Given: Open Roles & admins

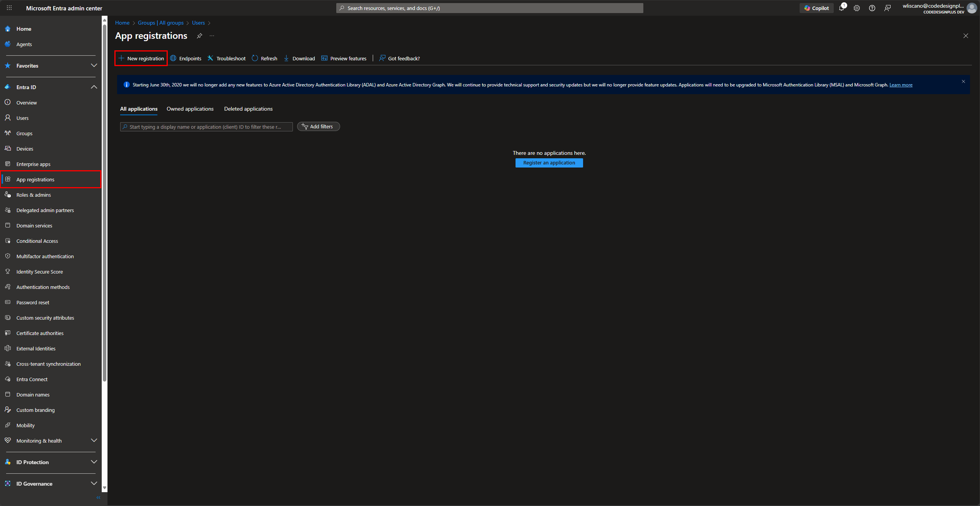Looking at the screenshot, I should tap(51, 195).
